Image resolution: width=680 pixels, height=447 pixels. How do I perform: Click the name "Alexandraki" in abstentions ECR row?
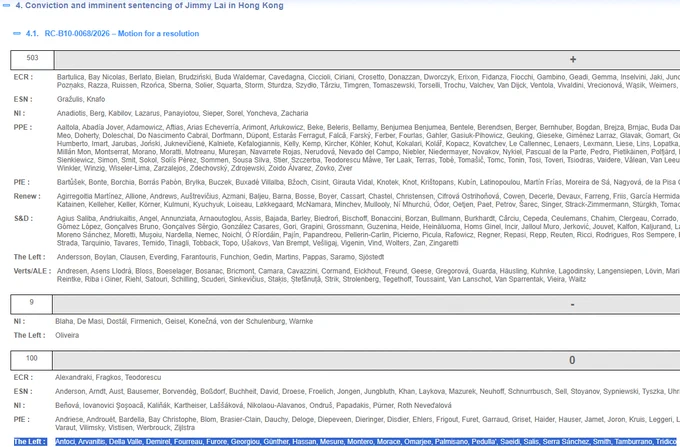coord(73,378)
